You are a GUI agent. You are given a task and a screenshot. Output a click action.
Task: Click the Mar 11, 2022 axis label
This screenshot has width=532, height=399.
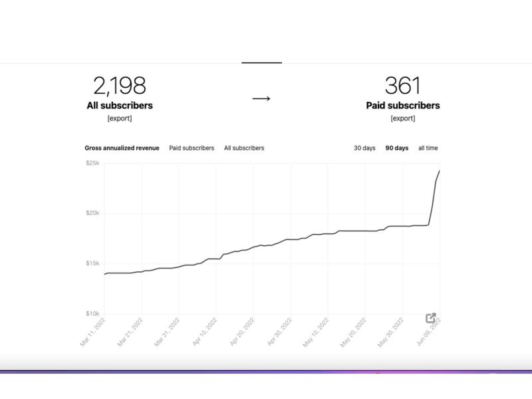click(93, 332)
